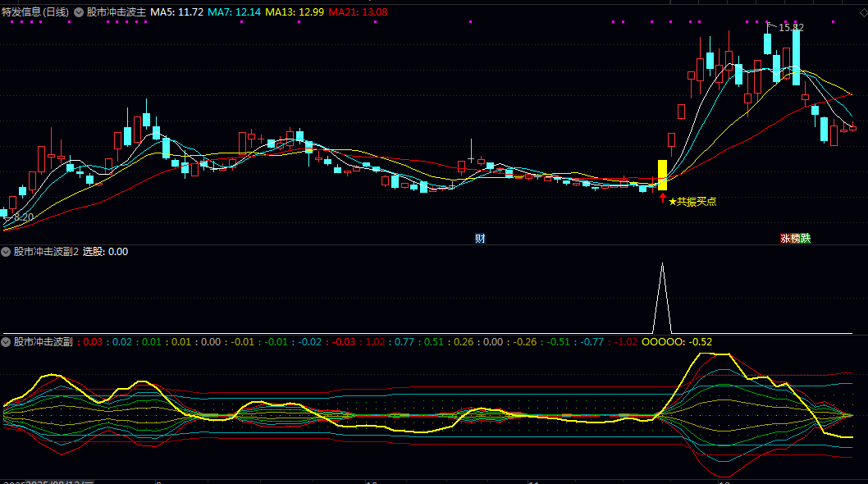Click the 特发信息(日线) stock title
This screenshot has width=868, height=484.
click(x=35, y=13)
